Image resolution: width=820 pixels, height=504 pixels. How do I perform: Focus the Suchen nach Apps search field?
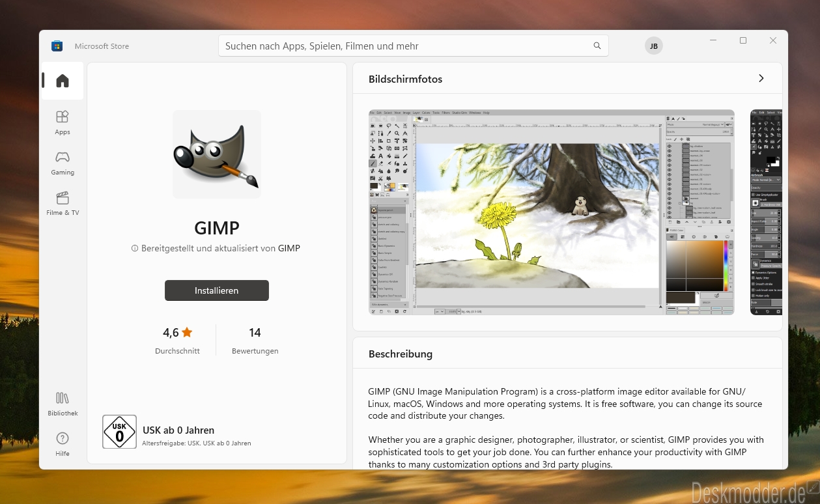pos(414,46)
